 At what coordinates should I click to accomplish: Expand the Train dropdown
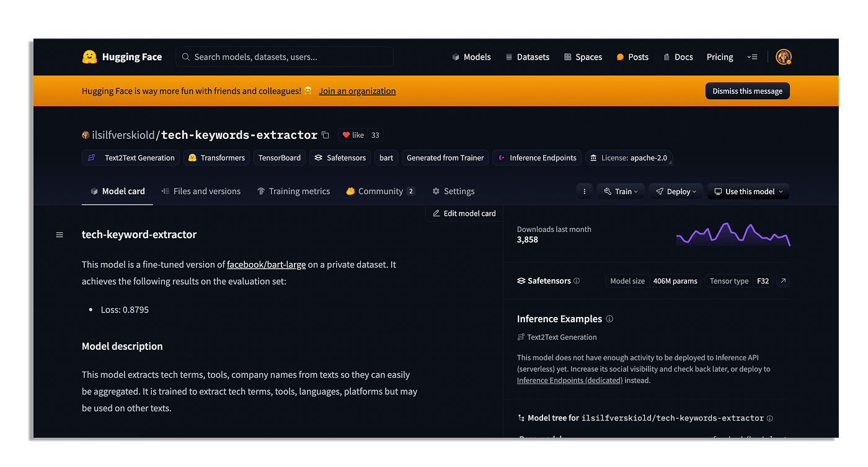[621, 192]
